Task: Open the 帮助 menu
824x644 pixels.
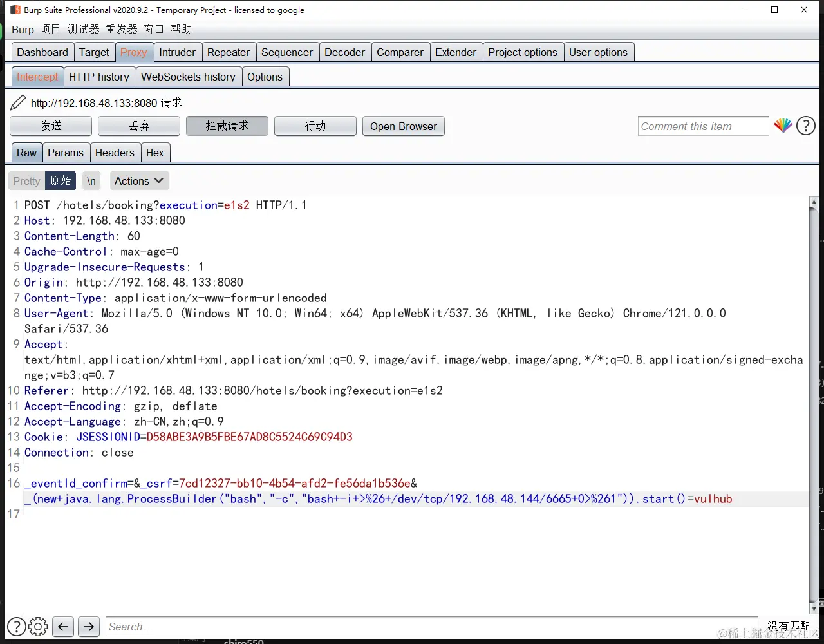Action: point(182,30)
